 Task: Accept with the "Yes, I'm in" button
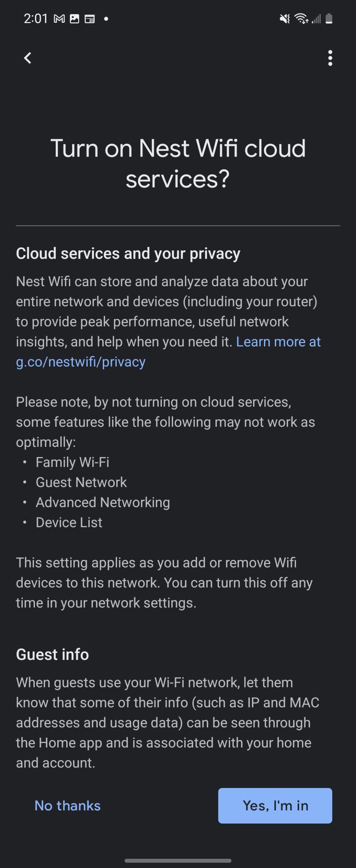click(x=275, y=806)
